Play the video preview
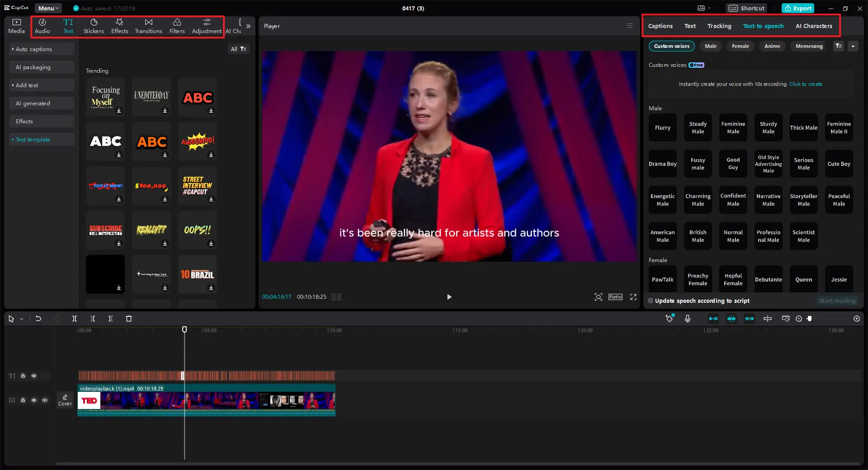The image size is (868, 470). (x=449, y=297)
